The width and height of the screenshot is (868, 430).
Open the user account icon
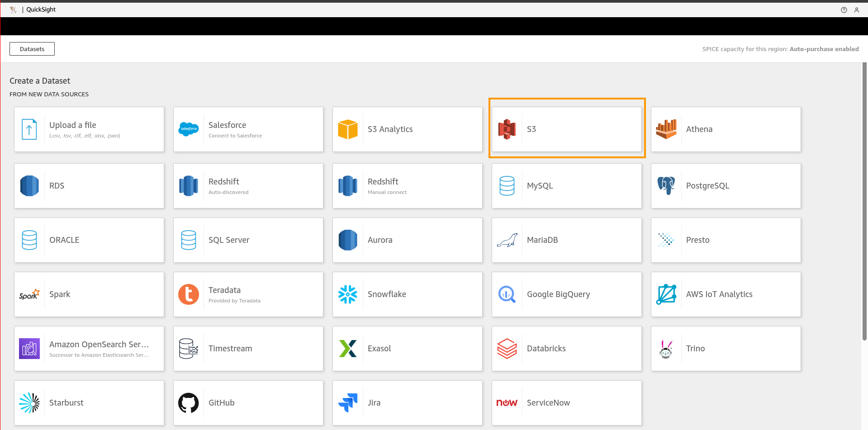[857, 10]
